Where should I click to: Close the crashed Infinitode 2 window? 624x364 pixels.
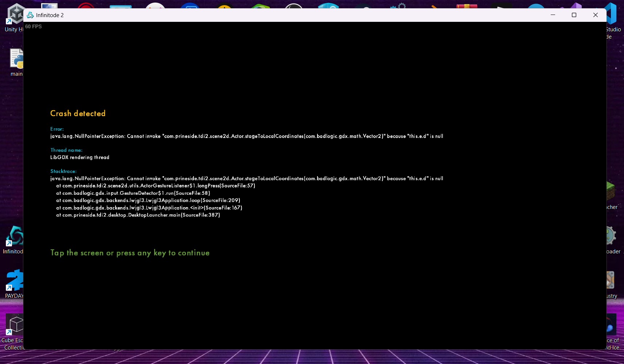pos(596,15)
